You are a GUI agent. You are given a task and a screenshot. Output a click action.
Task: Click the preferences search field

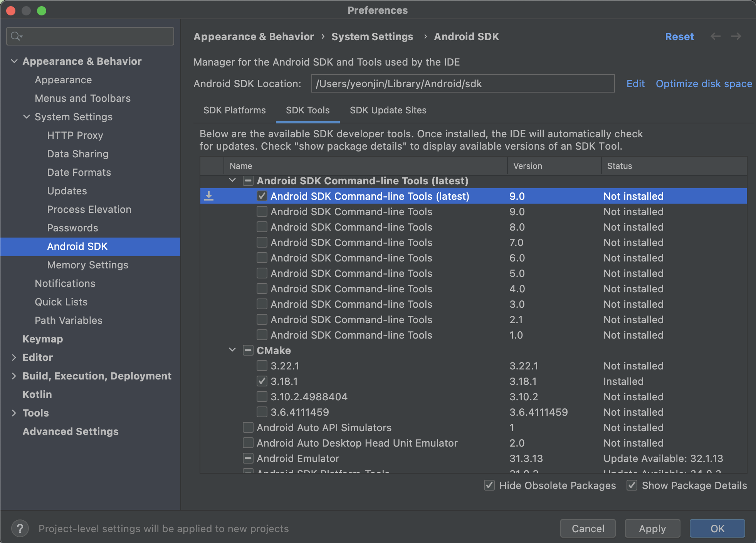[x=90, y=36]
